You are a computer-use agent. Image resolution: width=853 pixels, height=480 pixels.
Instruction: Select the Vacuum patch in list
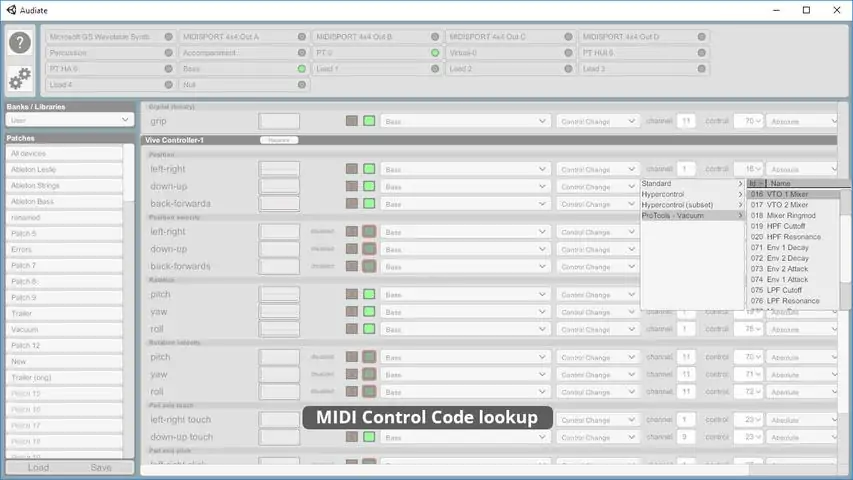(64, 329)
